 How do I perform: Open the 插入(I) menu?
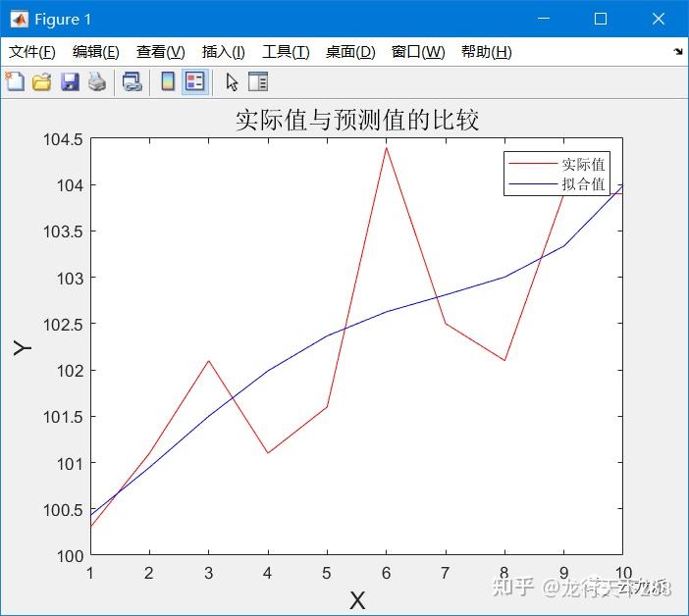pyautogui.click(x=223, y=52)
